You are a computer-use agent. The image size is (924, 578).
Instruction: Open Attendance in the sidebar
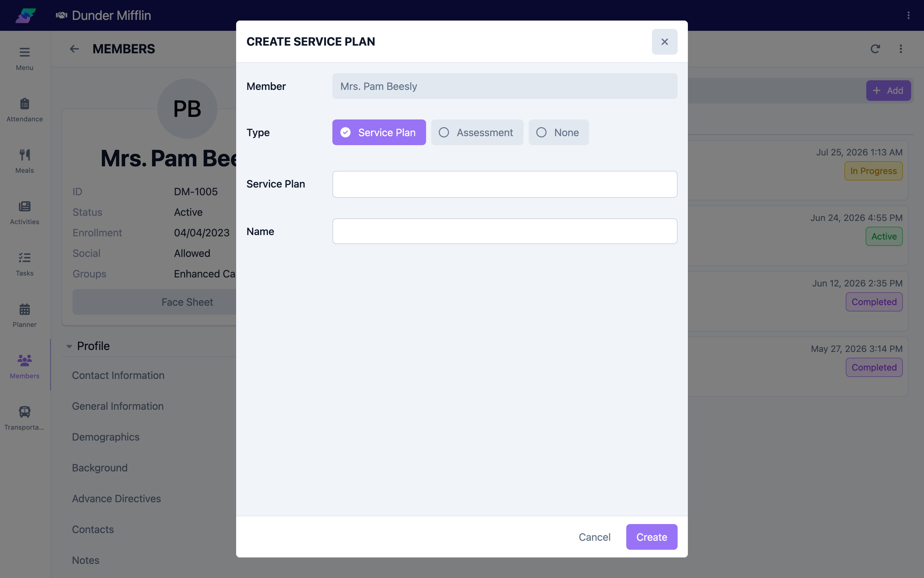pyautogui.click(x=24, y=110)
